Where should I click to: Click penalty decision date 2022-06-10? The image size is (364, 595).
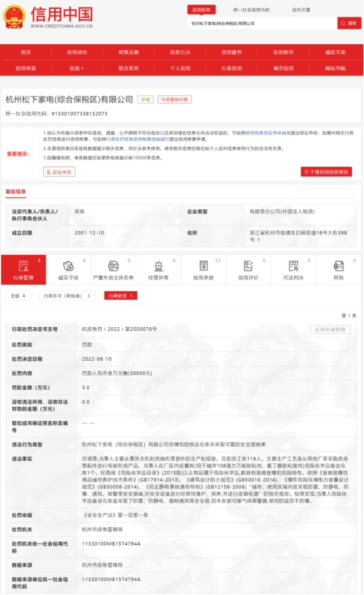coord(96,359)
